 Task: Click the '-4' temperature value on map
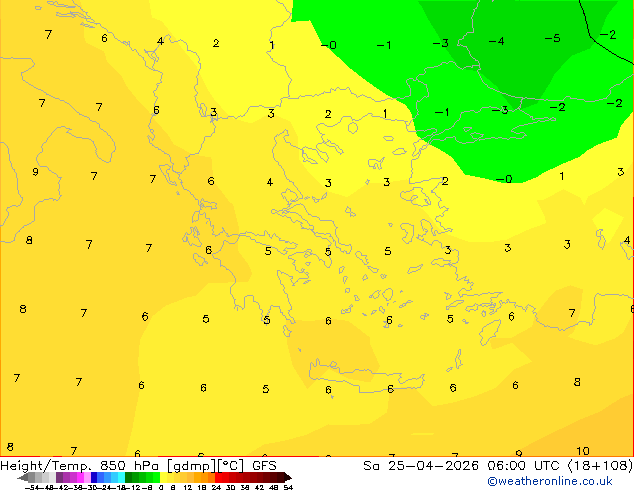click(x=496, y=41)
